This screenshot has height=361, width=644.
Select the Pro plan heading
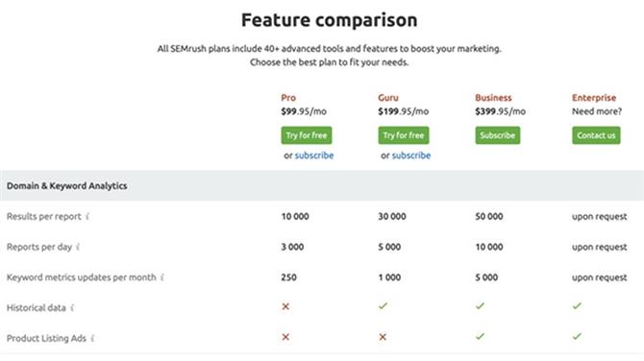(x=288, y=98)
